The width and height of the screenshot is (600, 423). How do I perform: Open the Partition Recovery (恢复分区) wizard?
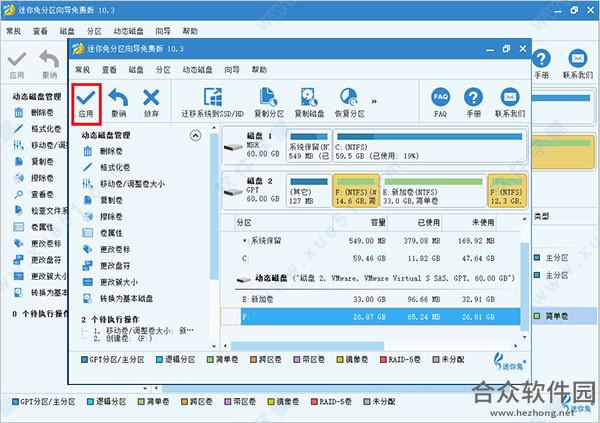click(x=349, y=103)
